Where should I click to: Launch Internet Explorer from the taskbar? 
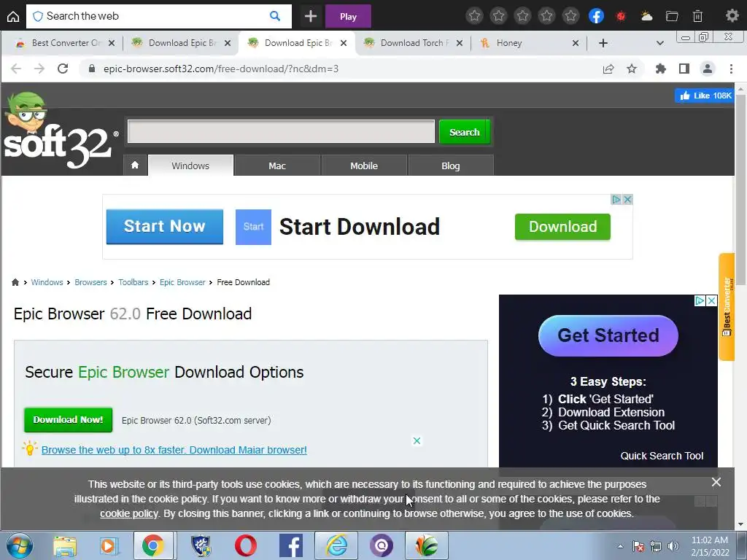coord(337,545)
